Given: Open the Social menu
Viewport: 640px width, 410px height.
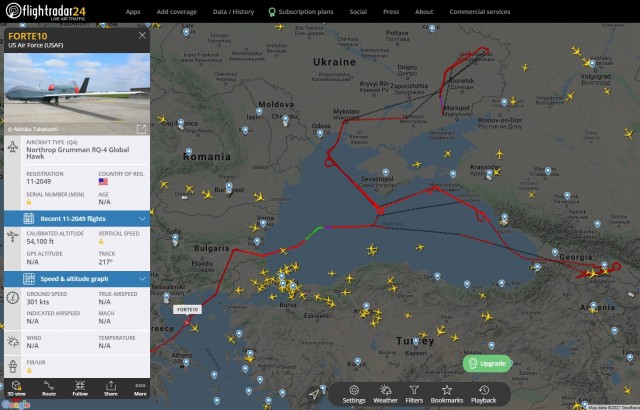Looking at the screenshot, I should pyautogui.click(x=358, y=12).
